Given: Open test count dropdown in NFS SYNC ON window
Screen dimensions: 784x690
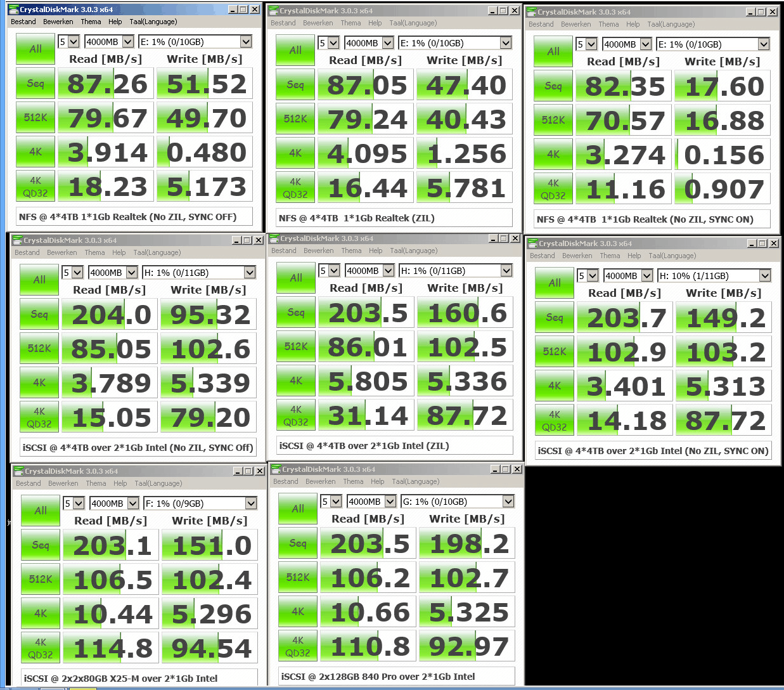Looking at the screenshot, I should pyautogui.click(x=586, y=44).
